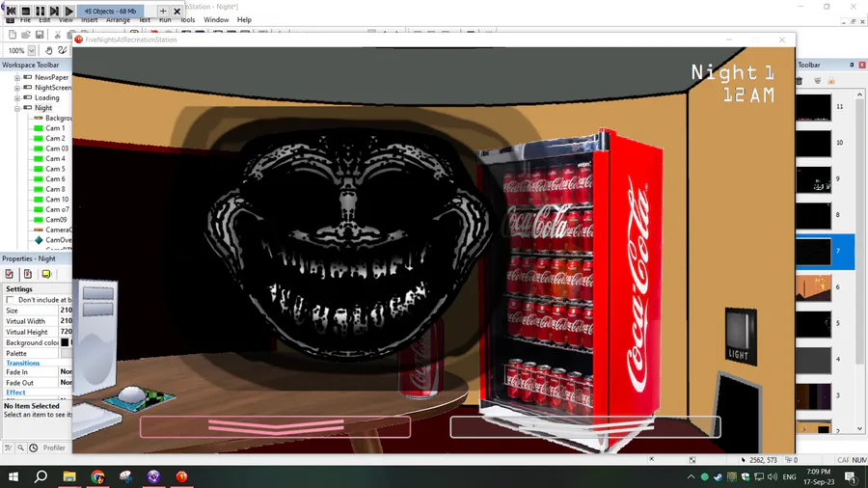Select the Cam 8 object
Viewport: 868px width, 488px height.
click(55, 189)
